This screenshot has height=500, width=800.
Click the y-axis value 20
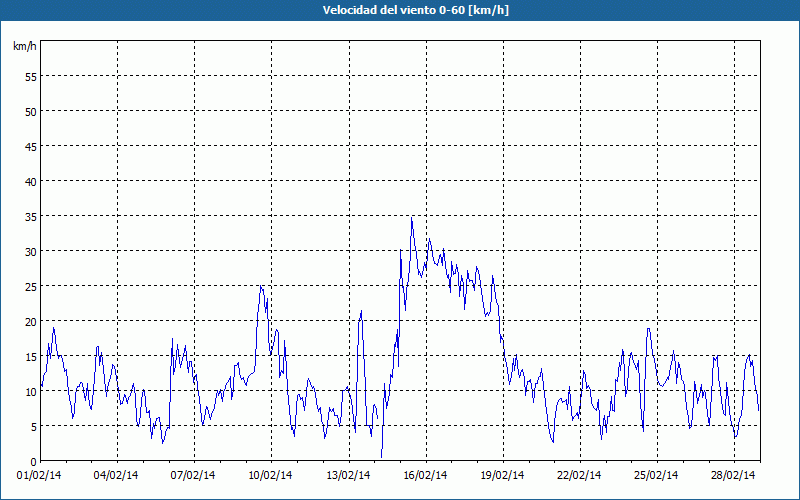click(x=31, y=321)
